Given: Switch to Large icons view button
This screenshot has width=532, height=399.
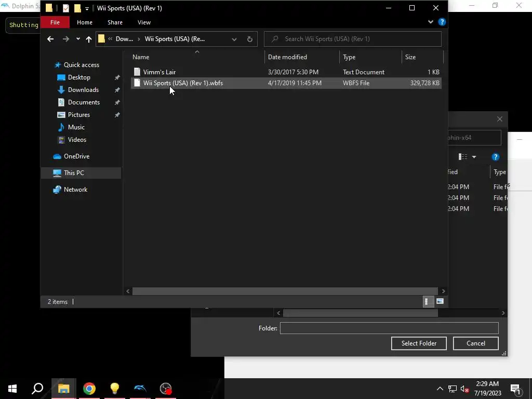Looking at the screenshot, I should point(440,301).
